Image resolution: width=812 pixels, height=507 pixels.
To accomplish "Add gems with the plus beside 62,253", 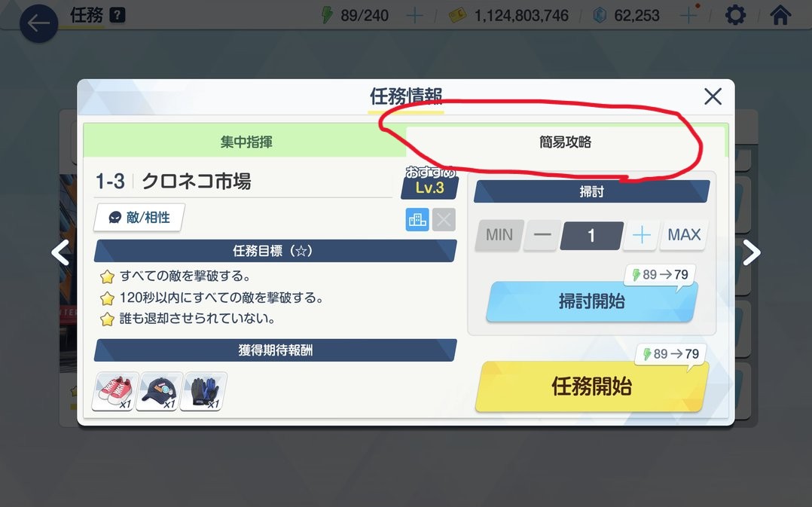I will click(x=688, y=16).
